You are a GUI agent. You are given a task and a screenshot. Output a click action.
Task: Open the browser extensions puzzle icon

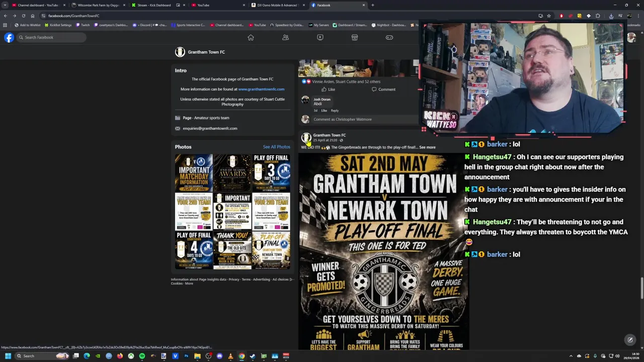pyautogui.click(x=598, y=16)
